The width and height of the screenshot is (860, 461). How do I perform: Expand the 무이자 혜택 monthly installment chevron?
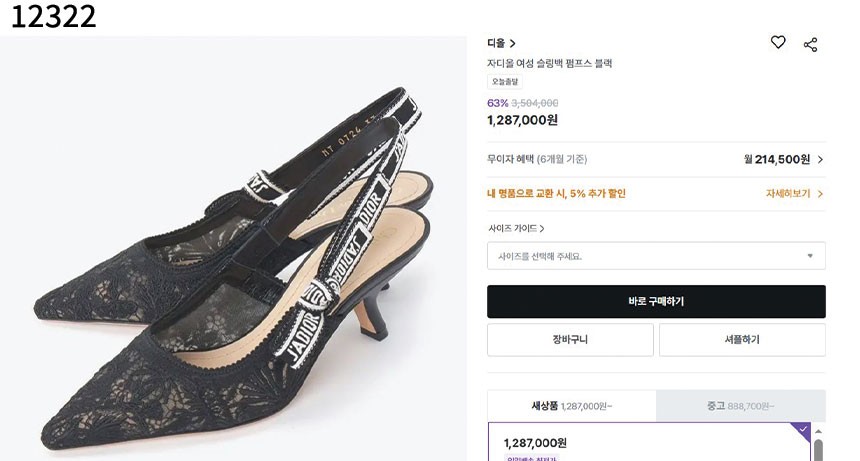pyautogui.click(x=820, y=159)
